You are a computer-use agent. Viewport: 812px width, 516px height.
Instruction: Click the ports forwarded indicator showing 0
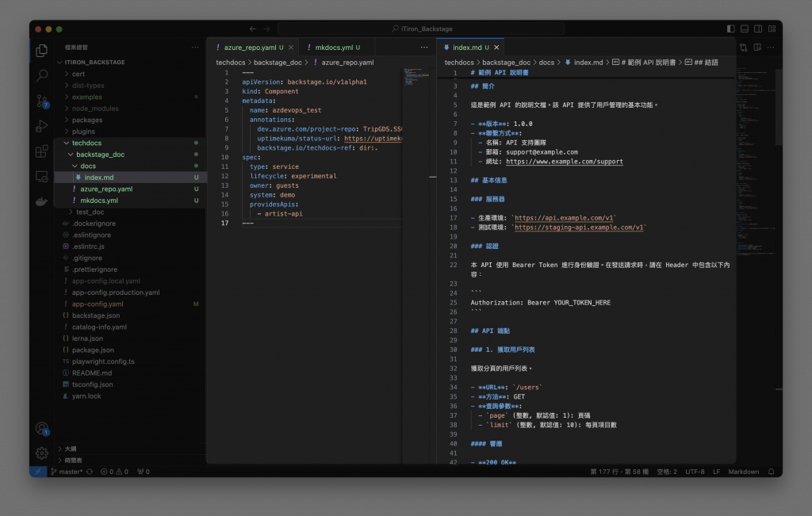(x=144, y=472)
